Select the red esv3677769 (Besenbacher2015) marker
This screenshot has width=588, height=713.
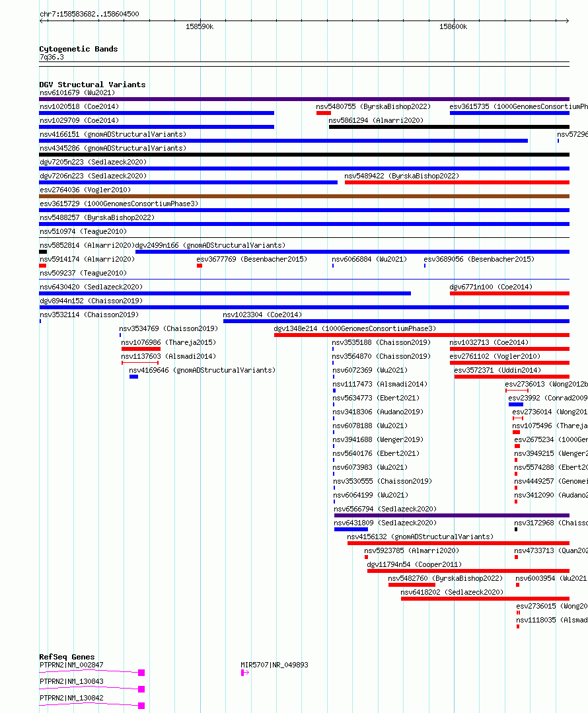tap(199, 266)
